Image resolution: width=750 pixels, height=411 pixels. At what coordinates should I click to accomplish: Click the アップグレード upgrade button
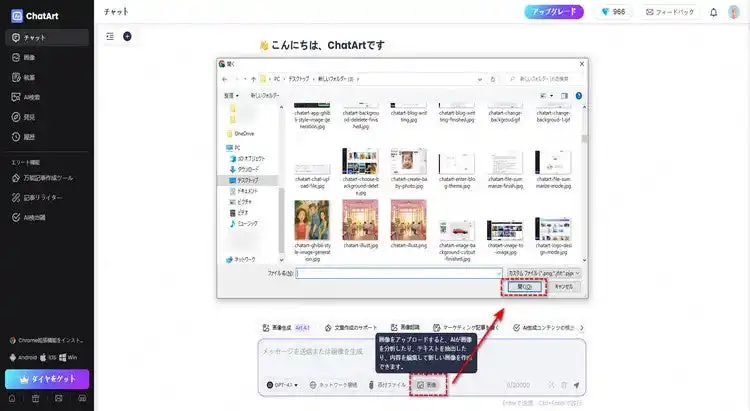tap(554, 13)
